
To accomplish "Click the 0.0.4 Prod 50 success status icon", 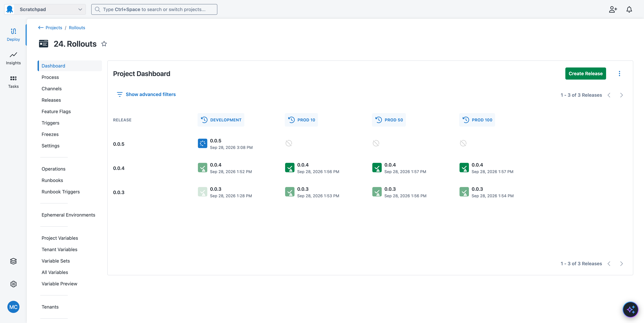I will coord(377,168).
